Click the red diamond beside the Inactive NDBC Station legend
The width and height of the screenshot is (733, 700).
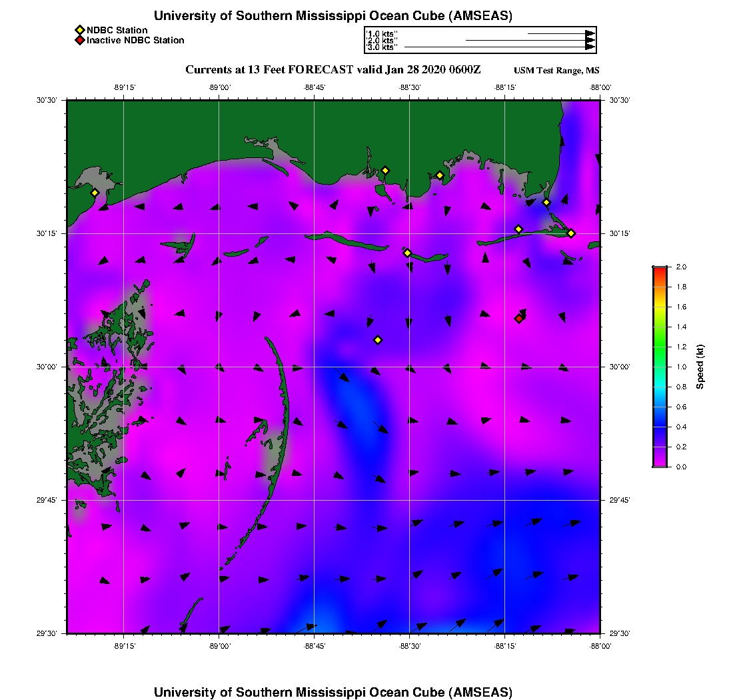[x=79, y=40]
